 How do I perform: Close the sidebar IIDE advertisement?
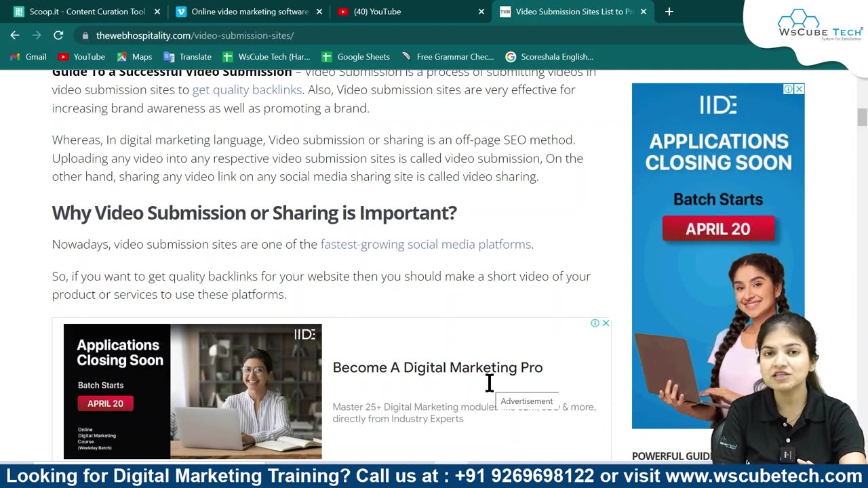(x=800, y=89)
